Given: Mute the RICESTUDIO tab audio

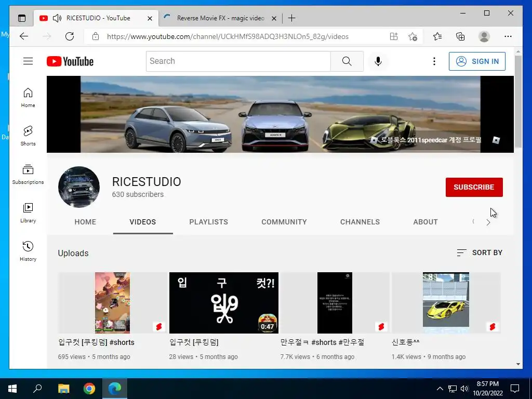Looking at the screenshot, I should click(x=57, y=18).
